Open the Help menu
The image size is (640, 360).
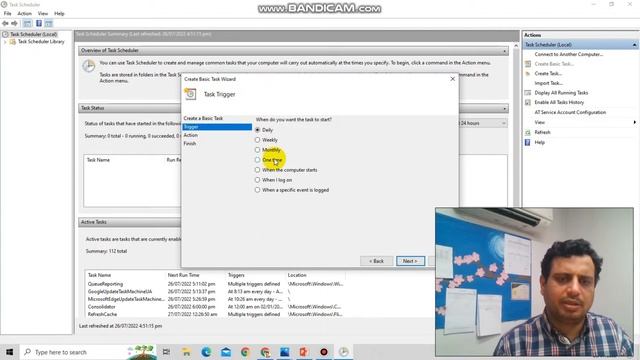tap(59, 13)
